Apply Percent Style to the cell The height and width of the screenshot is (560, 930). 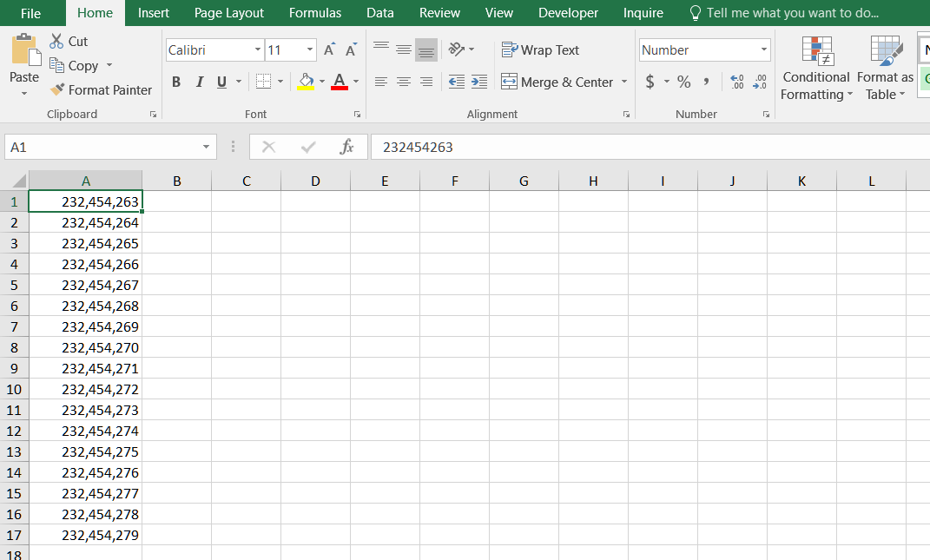point(683,82)
